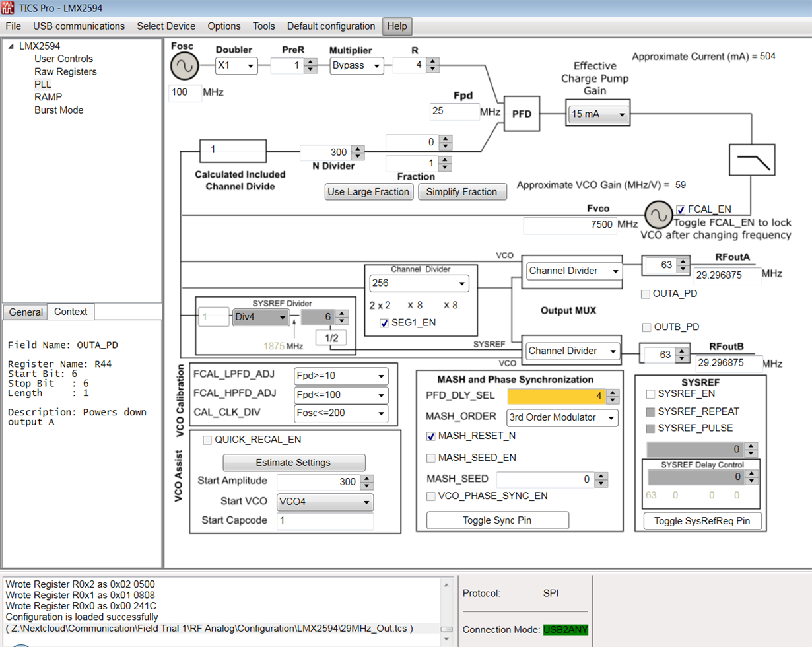This screenshot has width=812, height=647.
Task: Open the Doubler X1 dropdown
Action: 237,65
